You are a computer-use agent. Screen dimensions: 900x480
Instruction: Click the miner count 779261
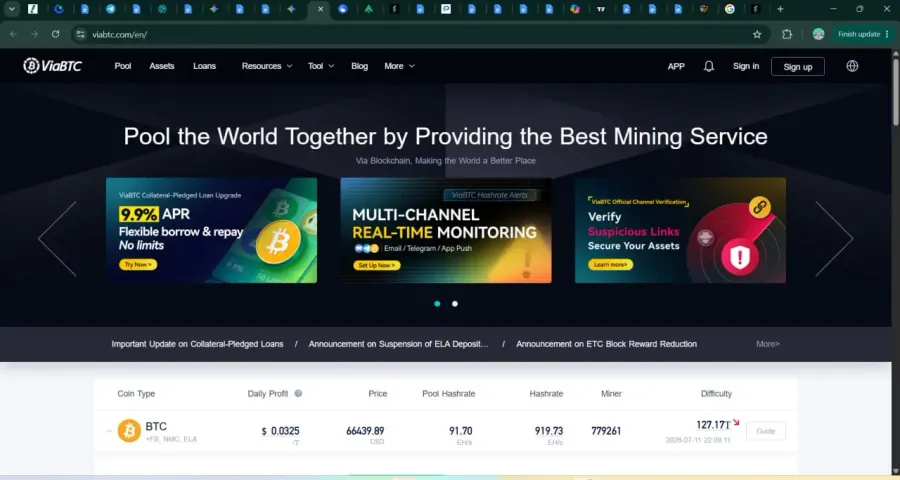click(x=606, y=431)
